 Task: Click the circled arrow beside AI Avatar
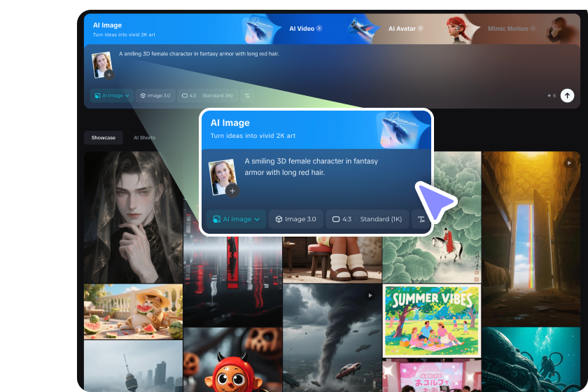click(421, 28)
